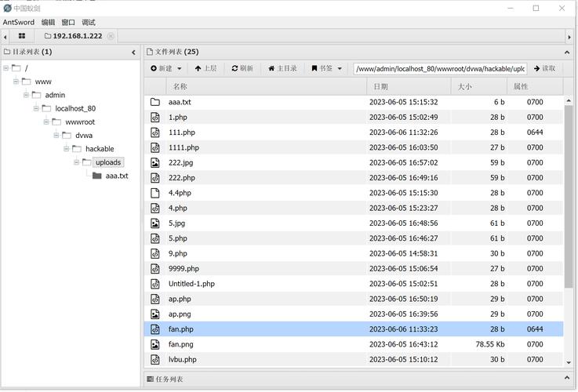Click the code file icon for 1.php
Image resolution: width=578 pixels, height=392 pixels.
155,117
